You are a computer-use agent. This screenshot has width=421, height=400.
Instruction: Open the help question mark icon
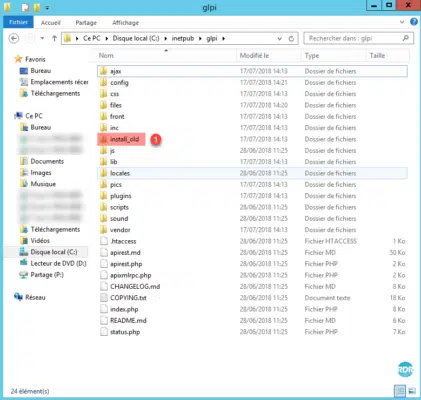(414, 22)
